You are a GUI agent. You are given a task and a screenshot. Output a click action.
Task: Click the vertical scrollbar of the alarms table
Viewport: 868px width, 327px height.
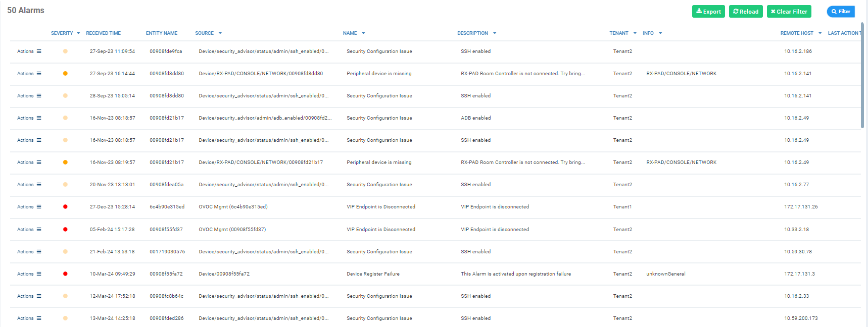click(x=862, y=76)
